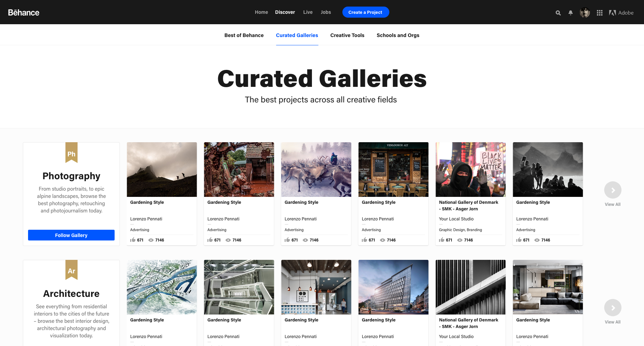Open the grayscale mountain silhouettes photo
Image resolution: width=644 pixels, height=346 pixels.
pos(548,170)
